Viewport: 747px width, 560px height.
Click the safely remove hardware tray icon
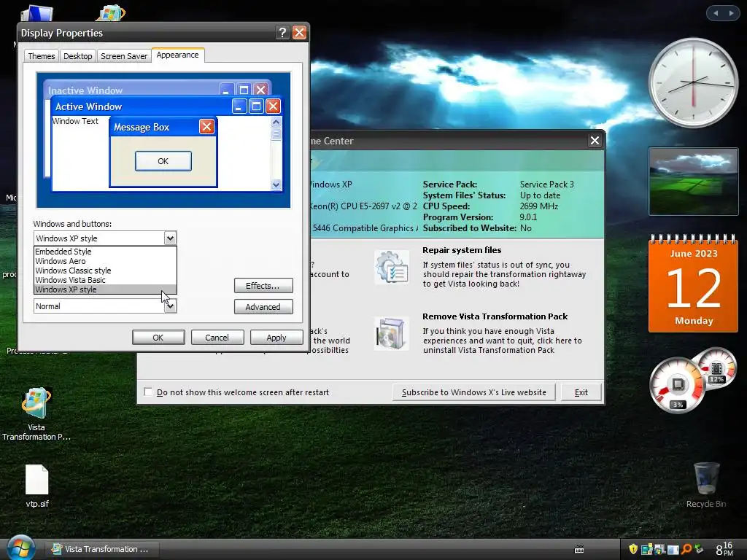tap(699, 549)
